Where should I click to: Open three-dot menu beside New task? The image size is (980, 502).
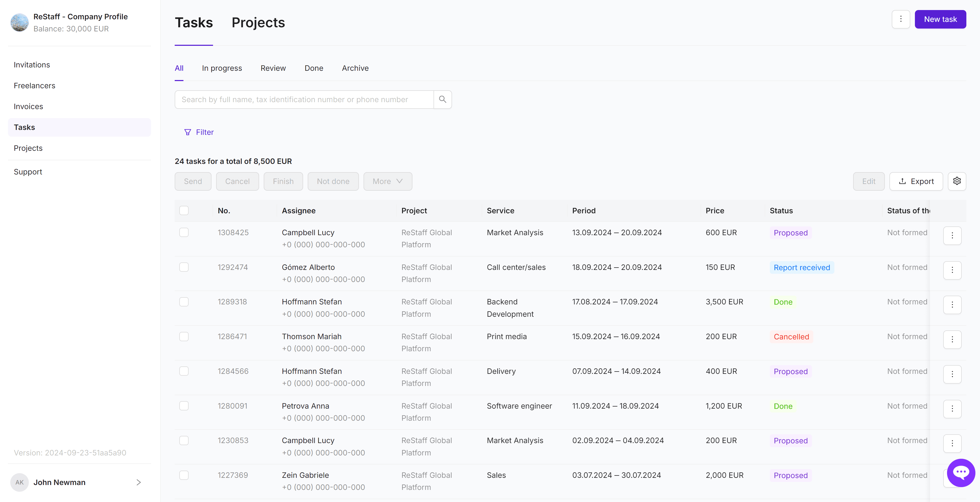(x=900, y=19)
